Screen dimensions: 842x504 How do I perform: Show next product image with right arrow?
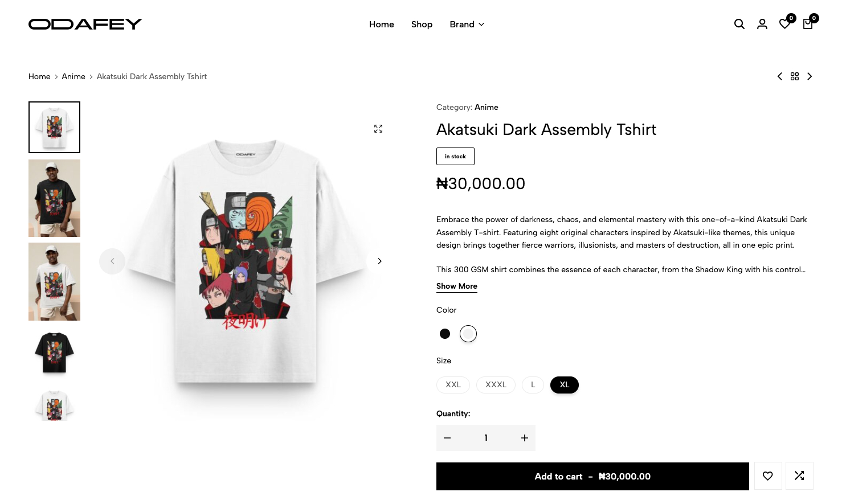[x=379, y=261]
